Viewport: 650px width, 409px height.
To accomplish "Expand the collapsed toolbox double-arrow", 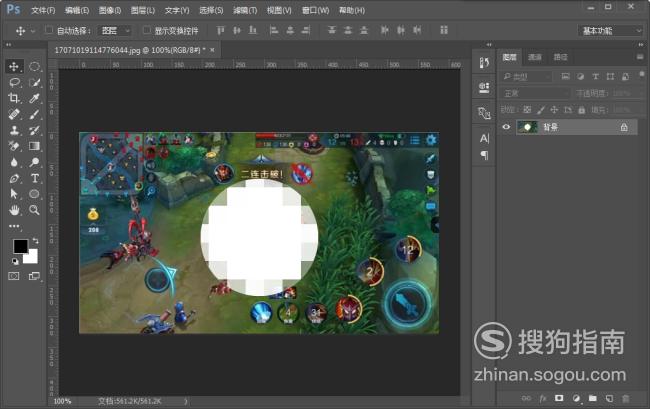I will 9,44.
